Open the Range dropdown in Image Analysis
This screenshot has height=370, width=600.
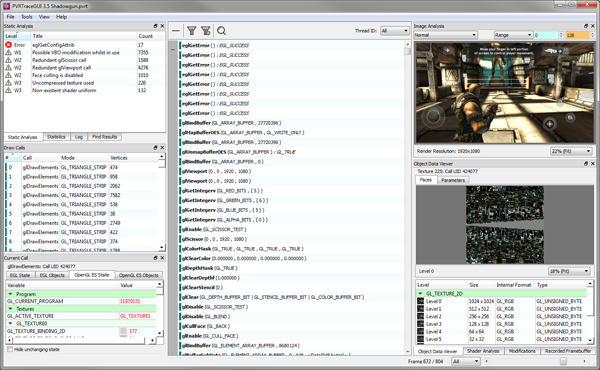tap(513, 35)
